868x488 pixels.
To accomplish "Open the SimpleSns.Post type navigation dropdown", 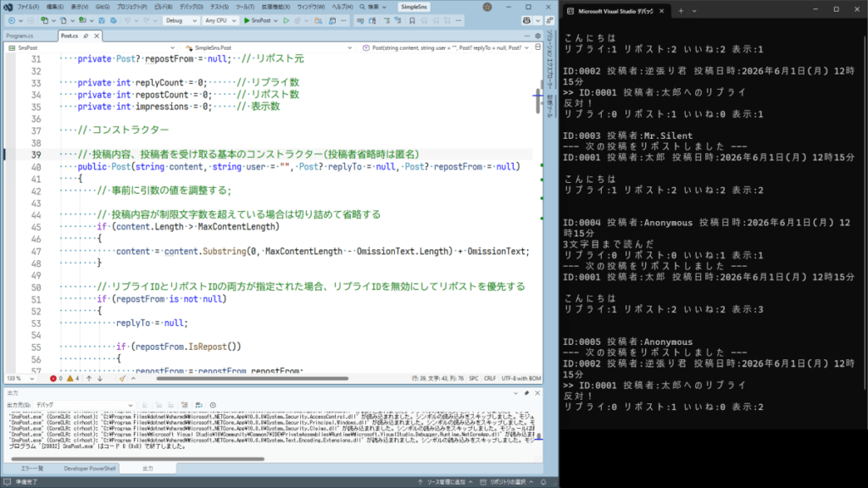I will (269, 47).
